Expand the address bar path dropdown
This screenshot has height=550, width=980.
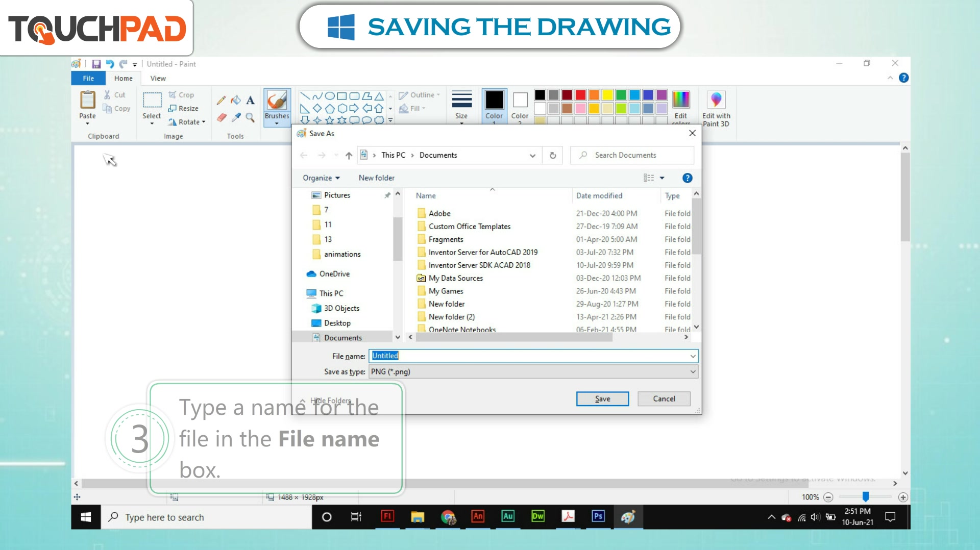point(532,156)
